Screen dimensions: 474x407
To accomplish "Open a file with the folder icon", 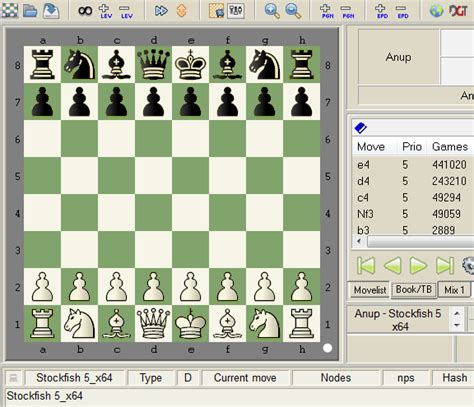I will click(30, 11).
